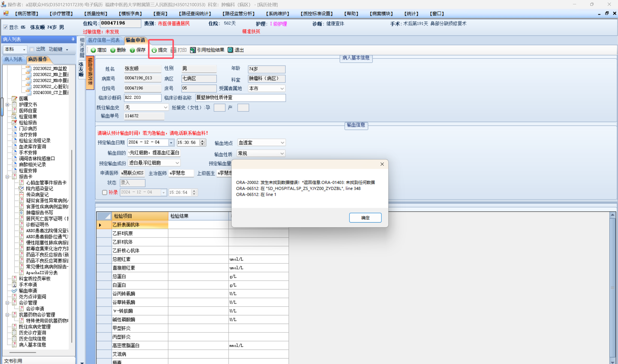Click the 提交 submit icon in toolbar
This screenshot has width=618, height=364.
pyautogui.click(x=154, y=50)
